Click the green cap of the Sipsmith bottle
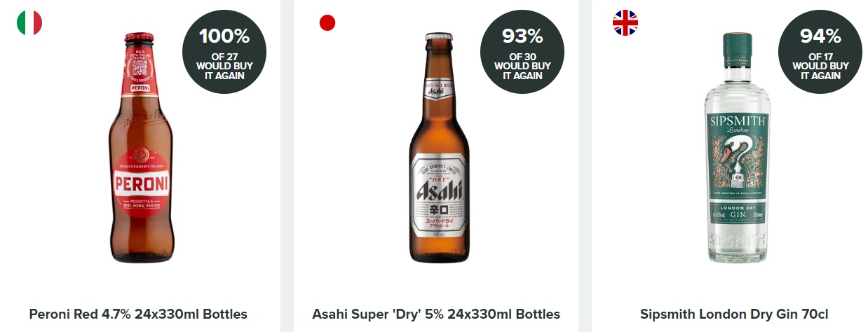868x332 pixels. coord(736,44)
